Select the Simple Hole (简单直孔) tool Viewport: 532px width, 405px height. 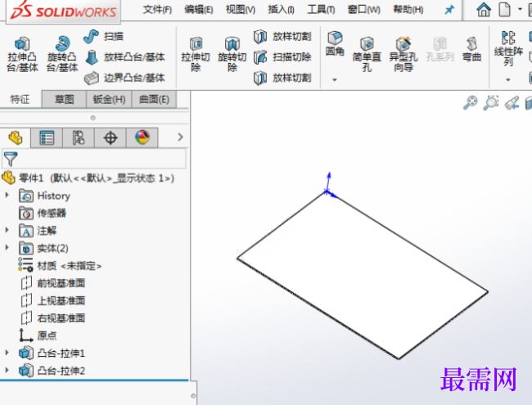click(x=367, y=54)
